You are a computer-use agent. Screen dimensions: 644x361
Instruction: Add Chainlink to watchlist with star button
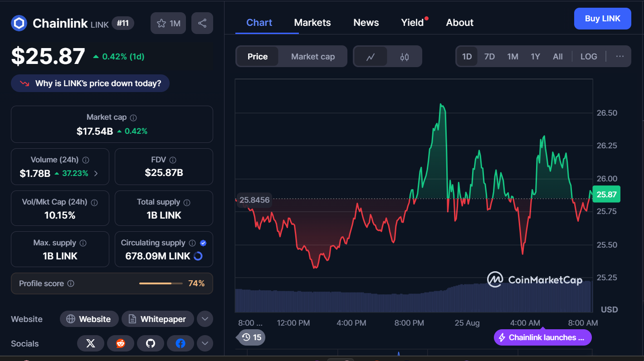pyautogui.click(x=168, y=23)
